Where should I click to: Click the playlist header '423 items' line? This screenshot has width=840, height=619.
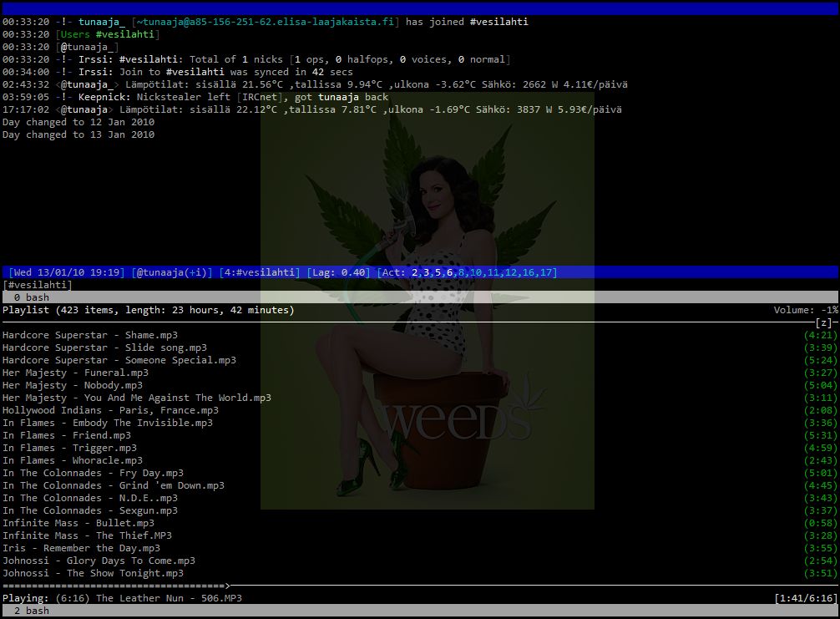(149, 310)
